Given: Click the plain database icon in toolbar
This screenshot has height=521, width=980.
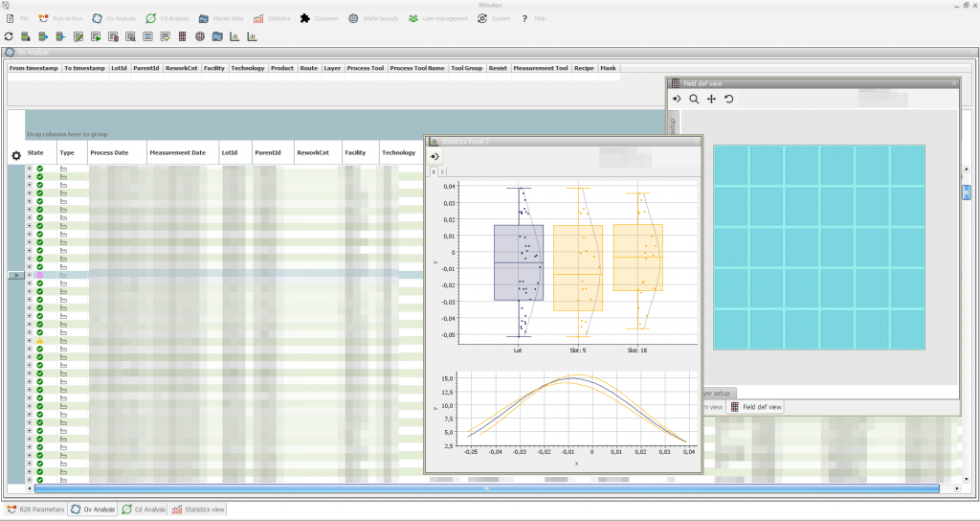Looking at the screenshot, I should tap(25, 37).
